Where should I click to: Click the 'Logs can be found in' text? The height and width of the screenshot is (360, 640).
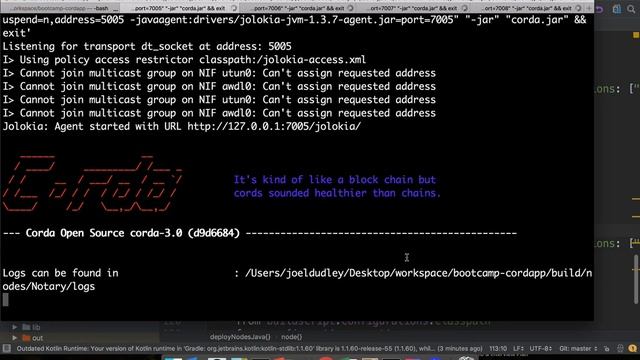60,273
